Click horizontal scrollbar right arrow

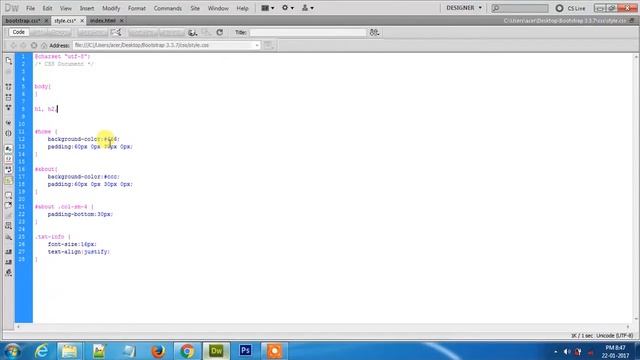[628, 327]
